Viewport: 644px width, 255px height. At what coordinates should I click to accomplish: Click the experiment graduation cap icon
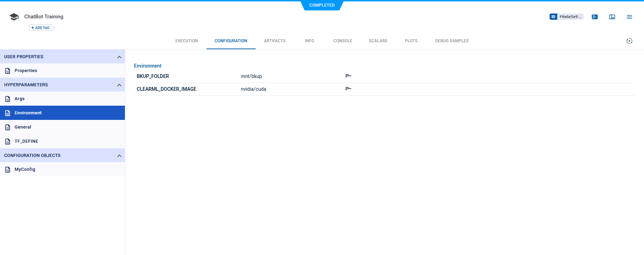click(14, 17)
